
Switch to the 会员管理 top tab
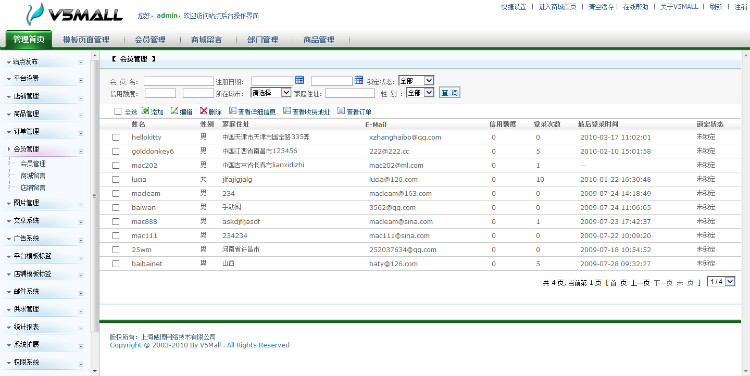[x=150, y=40]
